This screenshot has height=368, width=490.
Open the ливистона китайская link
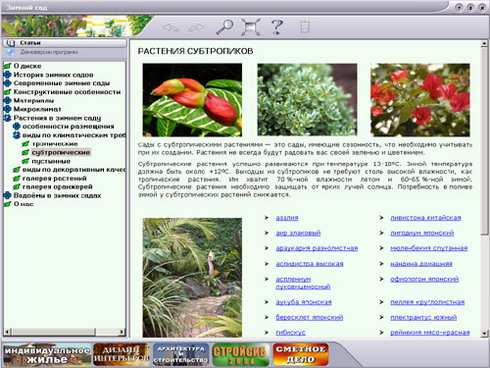(x=426, y=218)
